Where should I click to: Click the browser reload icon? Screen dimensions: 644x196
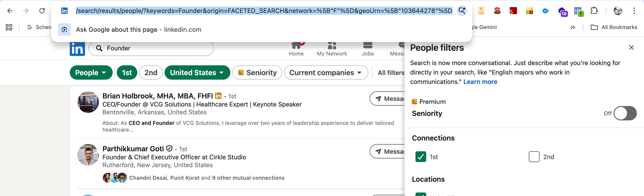tap(42, 11)
